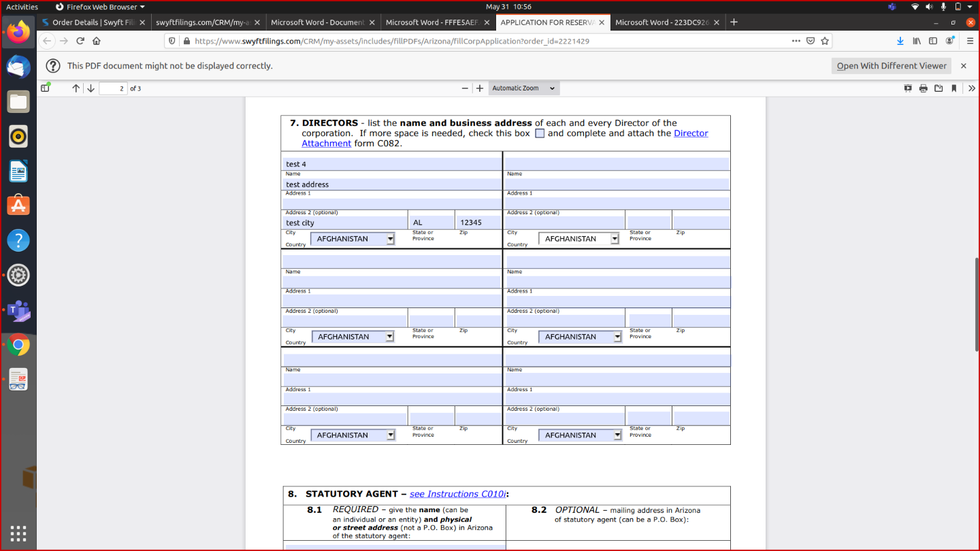Open a new browser tab
The height and width of the screenshot is (551, 980).
point(734,22)
